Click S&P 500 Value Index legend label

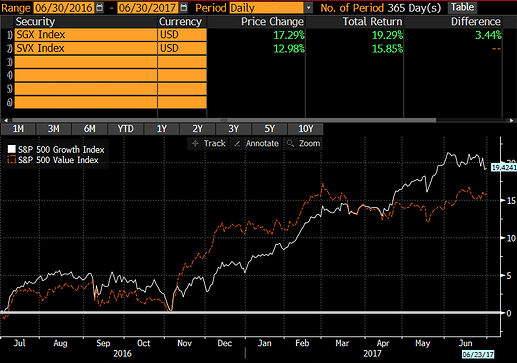point(58,160)
